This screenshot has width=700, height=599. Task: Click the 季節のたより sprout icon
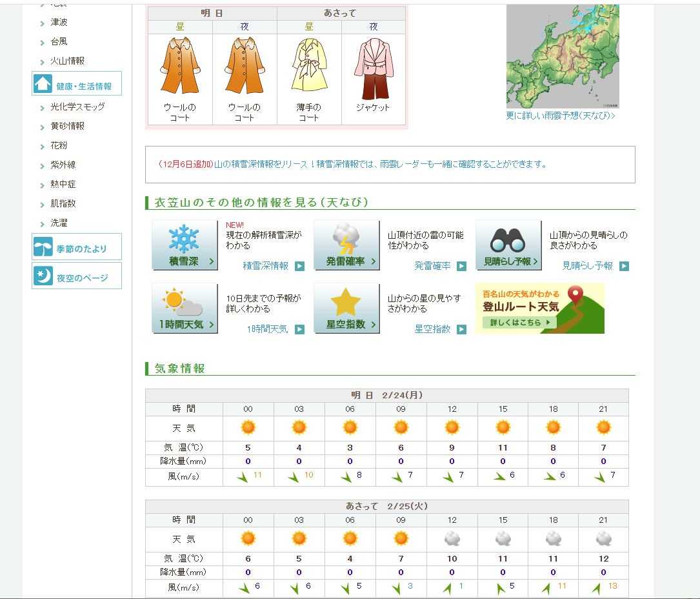[x=43, y=248]
